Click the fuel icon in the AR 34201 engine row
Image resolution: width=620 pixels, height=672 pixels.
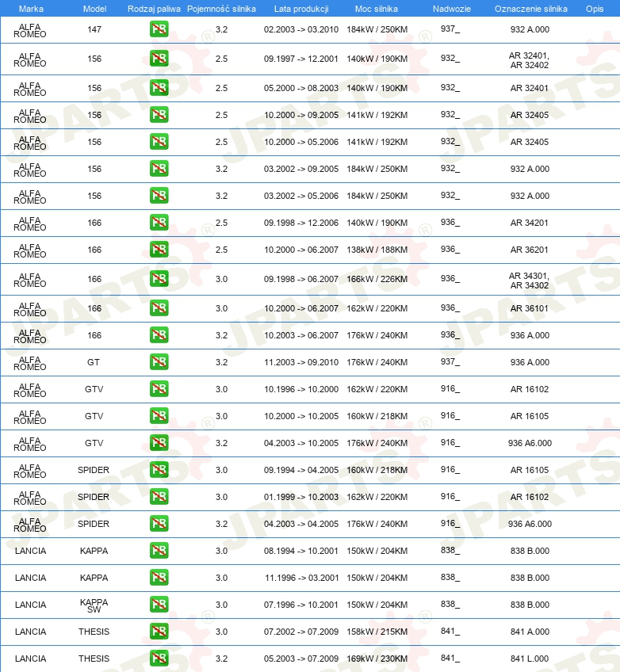click(159, 223)
